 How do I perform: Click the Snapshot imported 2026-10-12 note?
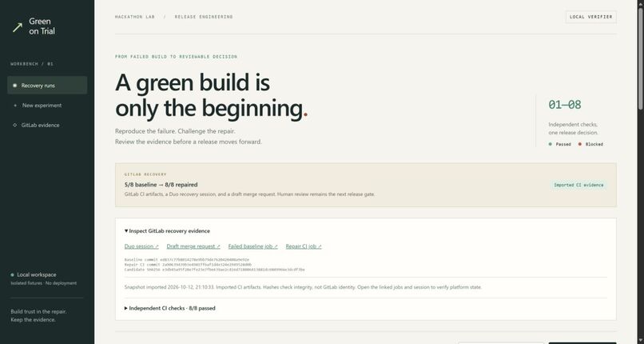303,287
